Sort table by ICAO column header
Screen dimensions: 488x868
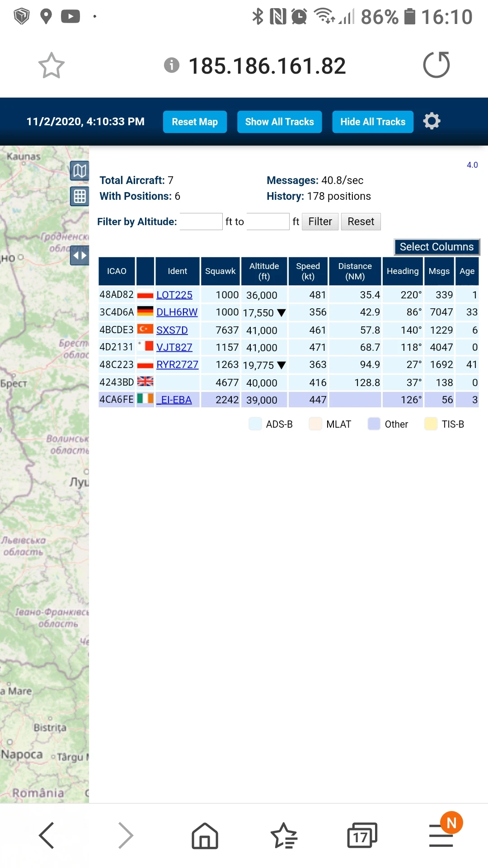117,271
